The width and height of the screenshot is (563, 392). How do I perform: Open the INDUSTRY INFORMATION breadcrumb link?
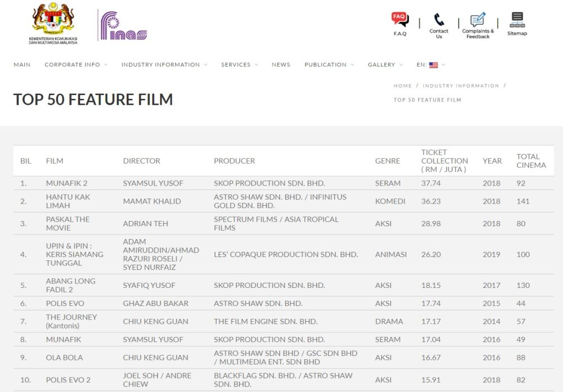[461, 85]
